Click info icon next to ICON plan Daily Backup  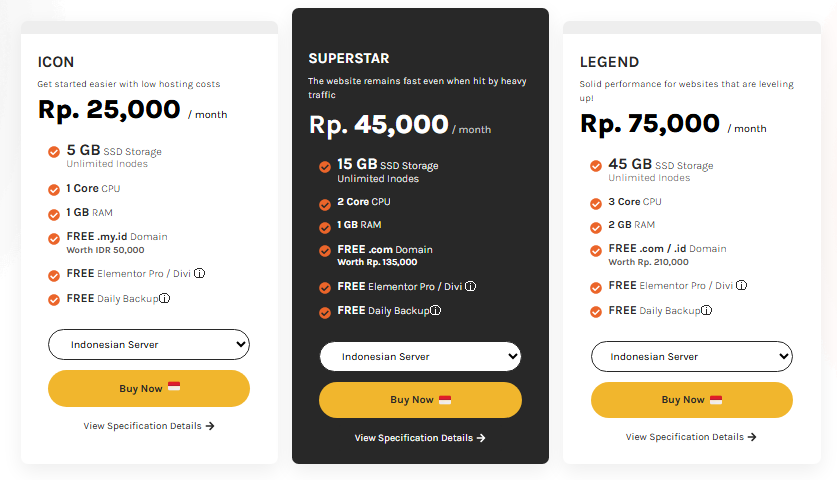click(x=164, y=298)
